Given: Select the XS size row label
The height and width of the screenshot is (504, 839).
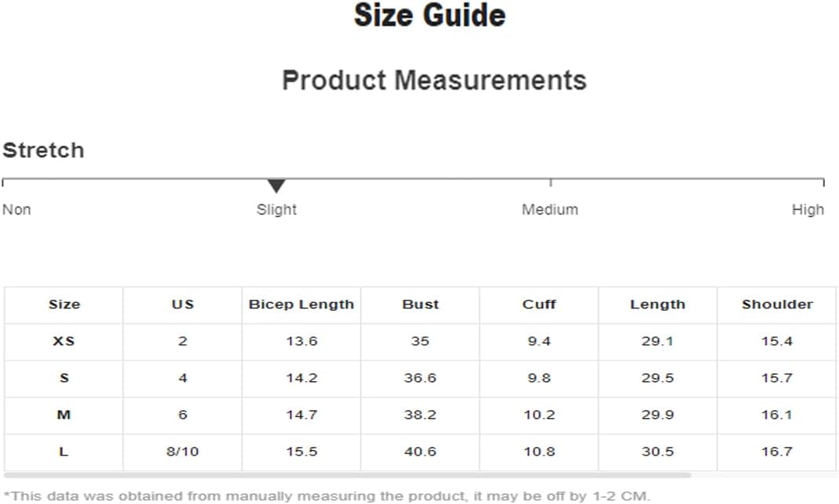Looking at the screenshot, I should [x=63, y=341].
